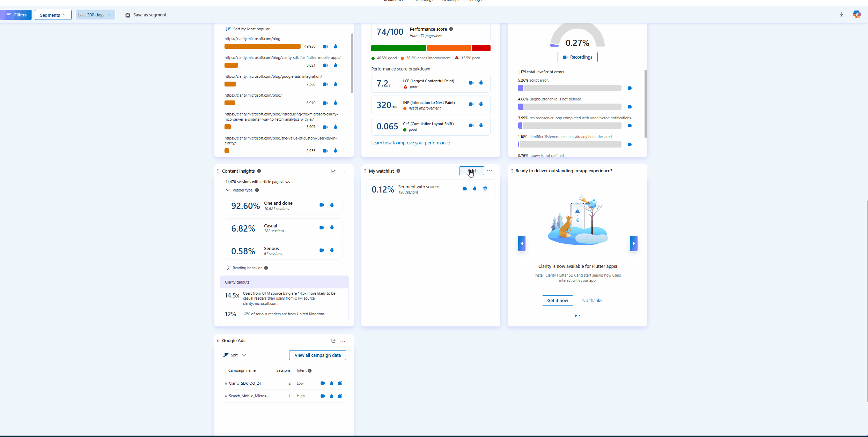The width and height of the screenshot is (868, 437).
Task: Open recordings for LCP metric
Action: pyautogui.click(x=471, y=83)
